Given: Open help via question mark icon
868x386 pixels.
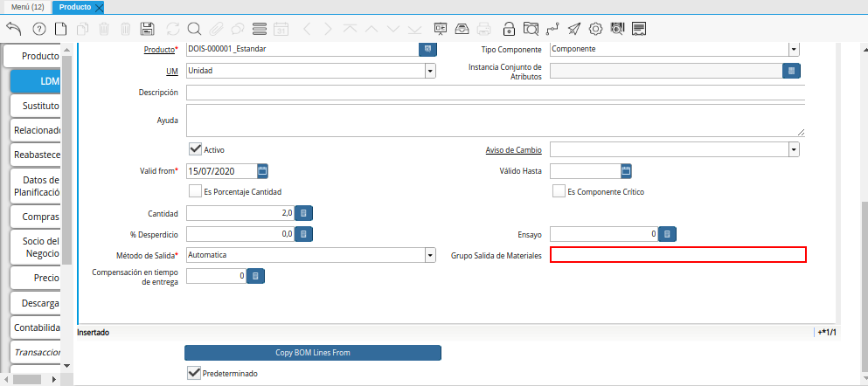Looking at the screenshot, I should point(38,28).
